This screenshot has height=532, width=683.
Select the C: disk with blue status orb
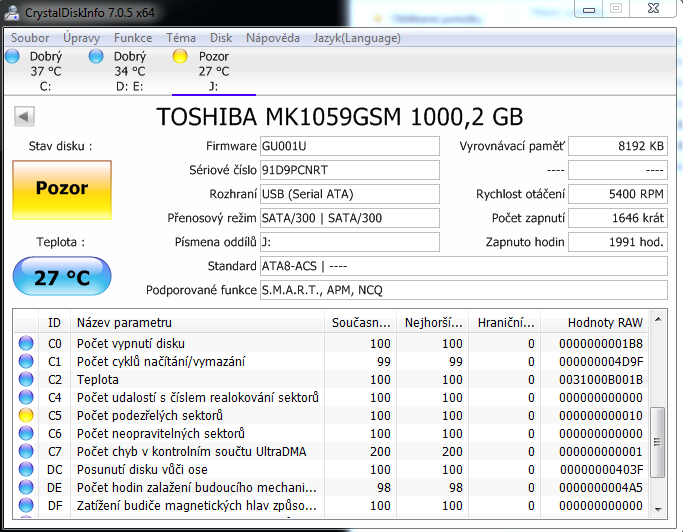(x=12, y=56)
